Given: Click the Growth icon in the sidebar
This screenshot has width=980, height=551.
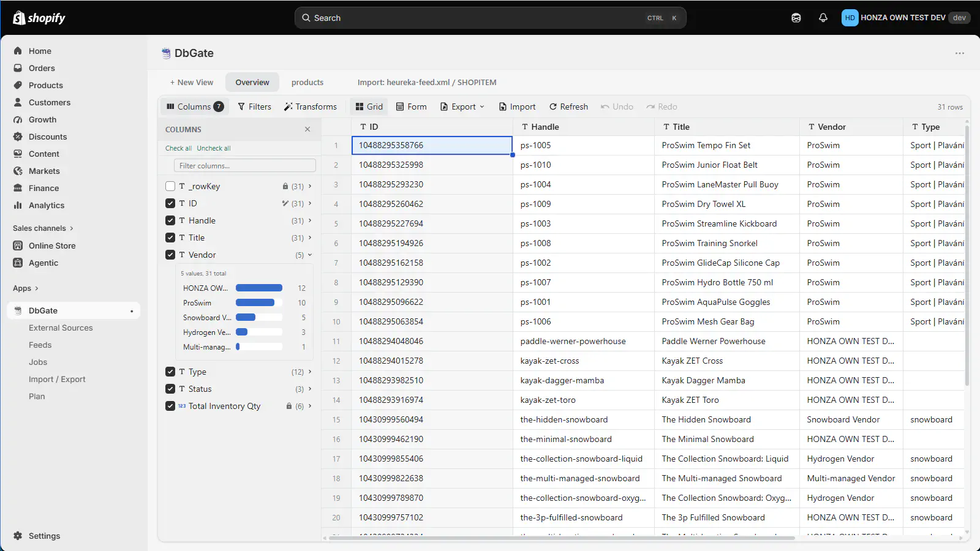Looking at the screenshot, I should tap(18, 119).
